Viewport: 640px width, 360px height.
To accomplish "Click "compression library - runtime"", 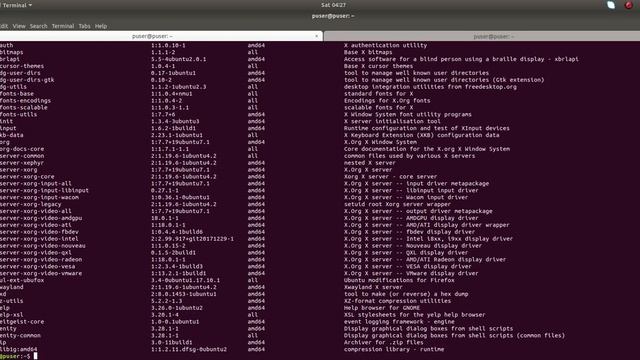I will tap(394, 349).
